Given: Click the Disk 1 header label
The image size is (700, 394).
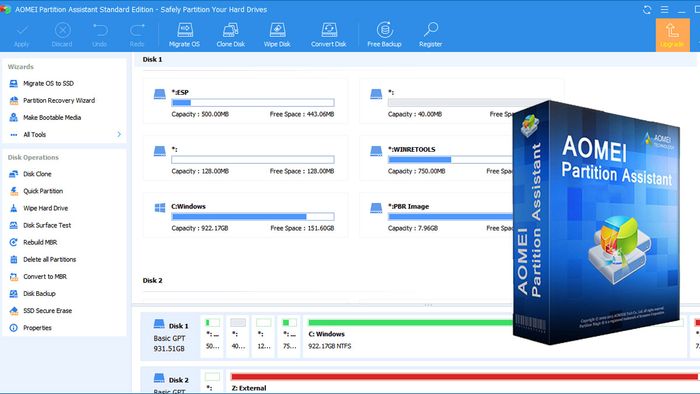Looking at the screenshot, I should tap(152, 59).
